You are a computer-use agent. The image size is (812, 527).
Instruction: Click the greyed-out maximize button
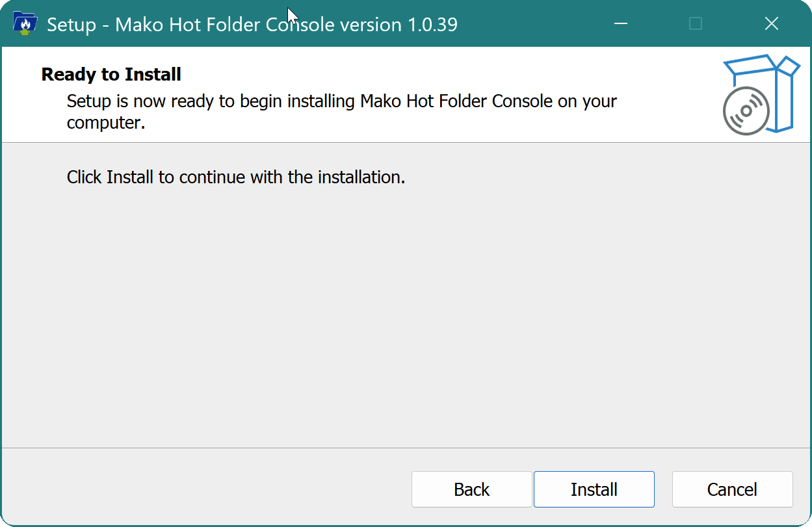(x=696, y=24)
